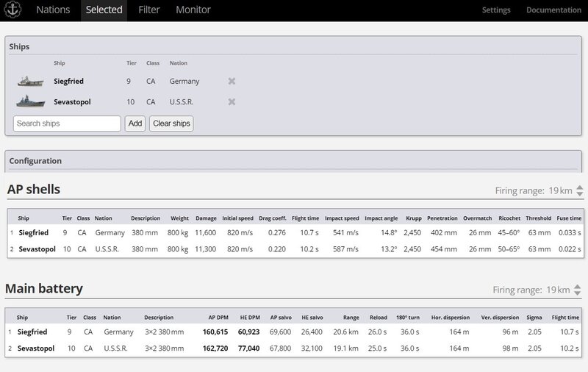Sort Main battery table by Ver. dispersion
The width and height of the screenshot is (588, 372).
coord(500,318)
